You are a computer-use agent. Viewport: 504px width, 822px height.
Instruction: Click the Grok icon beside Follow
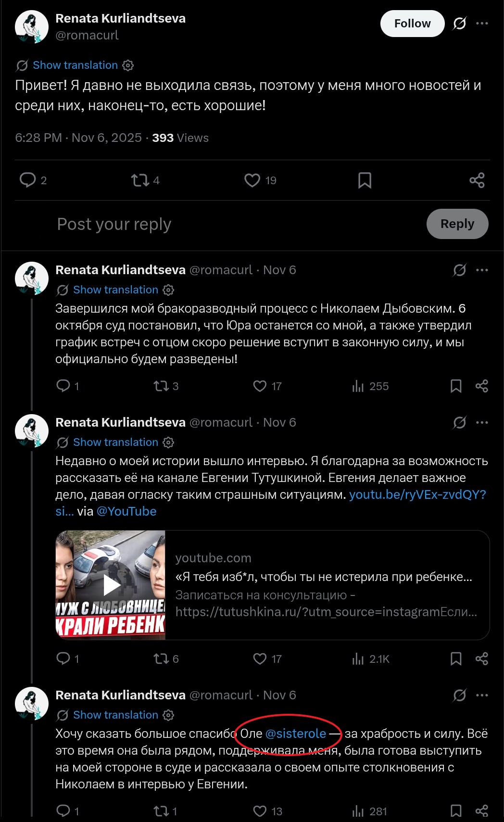click(x=459, y=24)
